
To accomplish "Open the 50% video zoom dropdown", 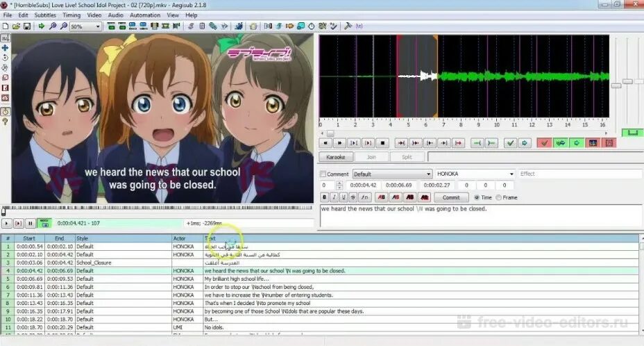I will pyautogui.click(x=85, y=26).
